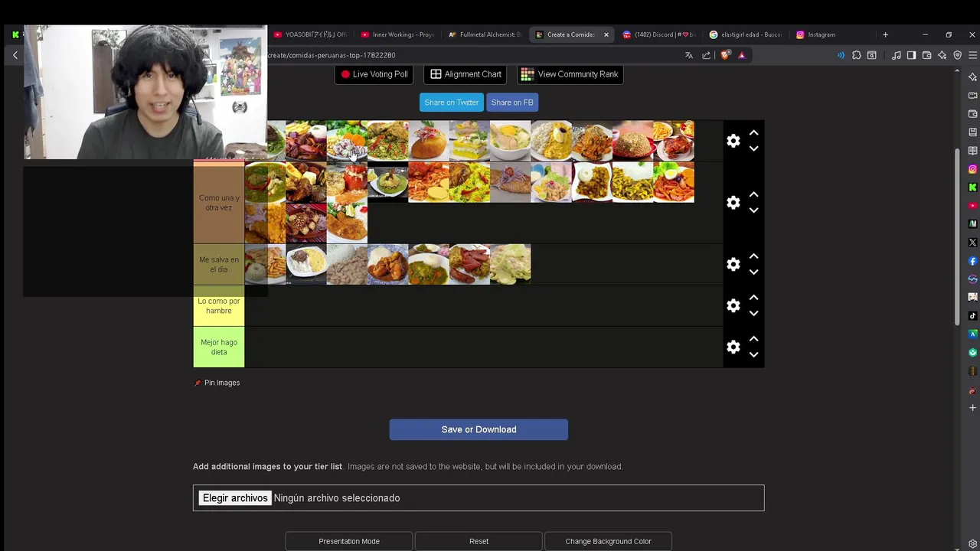This screenshot has width=980, height=551.
Task: Click the Live Voting Poll button
Action: (x=374, y=74)
